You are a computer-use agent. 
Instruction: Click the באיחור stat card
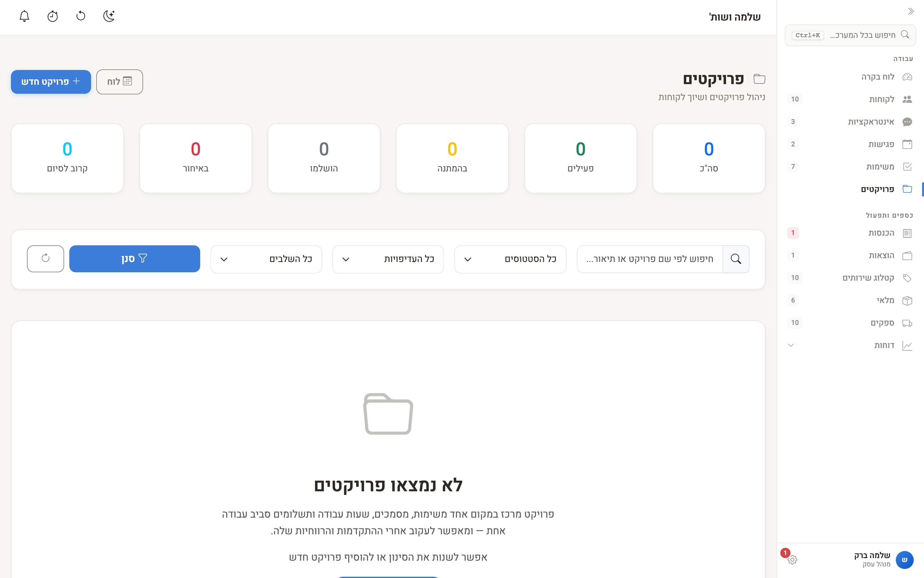(x=195, y=158)
